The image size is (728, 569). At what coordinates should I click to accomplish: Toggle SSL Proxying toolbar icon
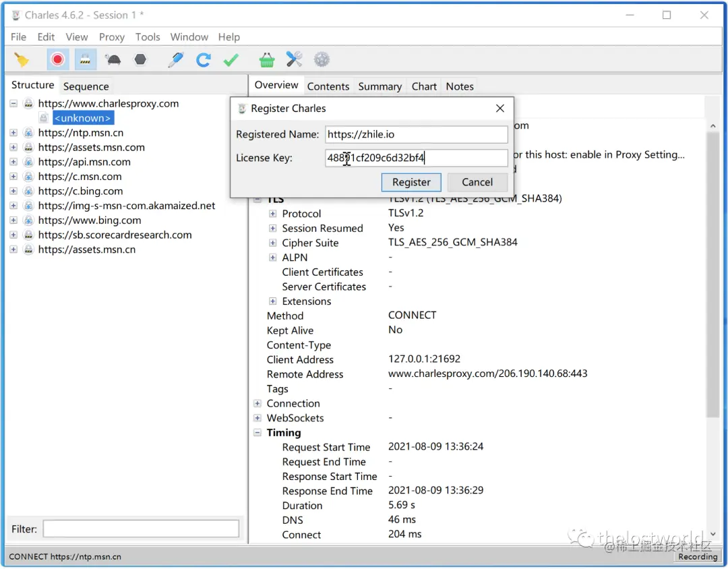coord(86,59)
